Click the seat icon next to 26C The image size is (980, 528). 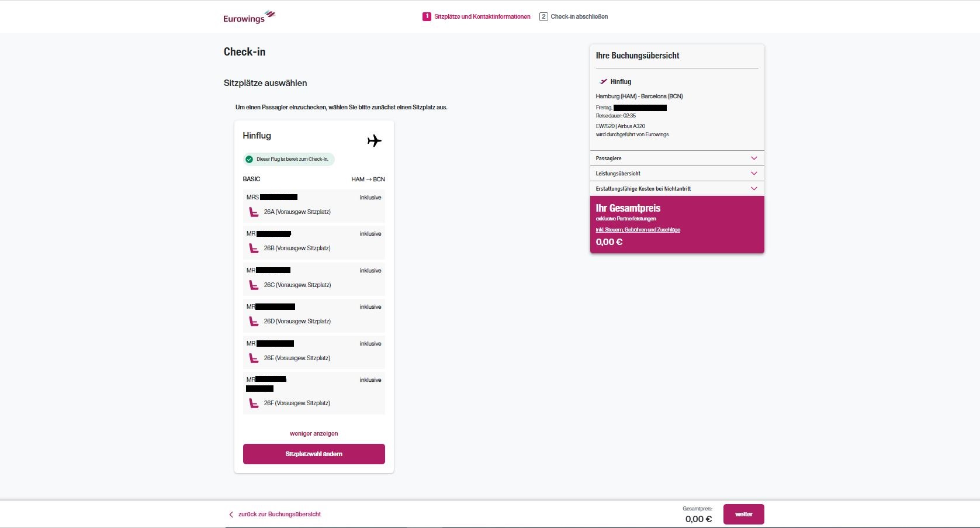pos(254,285)
